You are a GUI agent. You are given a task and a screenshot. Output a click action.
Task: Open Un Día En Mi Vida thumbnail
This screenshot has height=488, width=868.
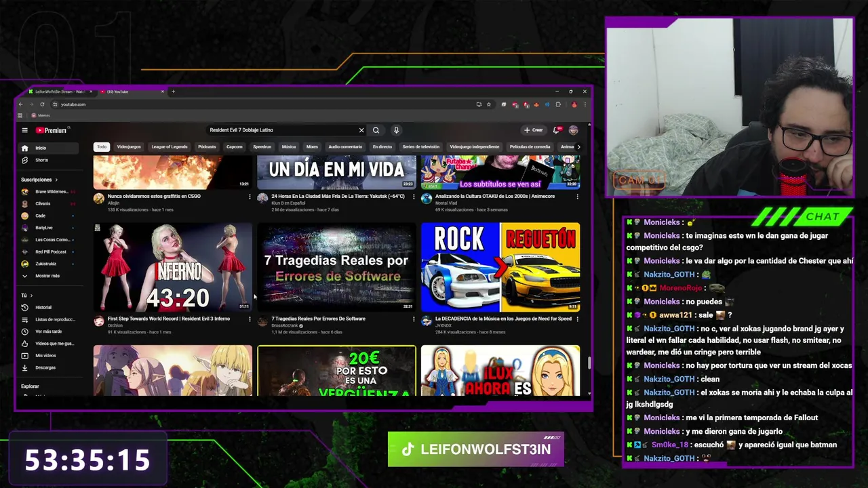337,172
